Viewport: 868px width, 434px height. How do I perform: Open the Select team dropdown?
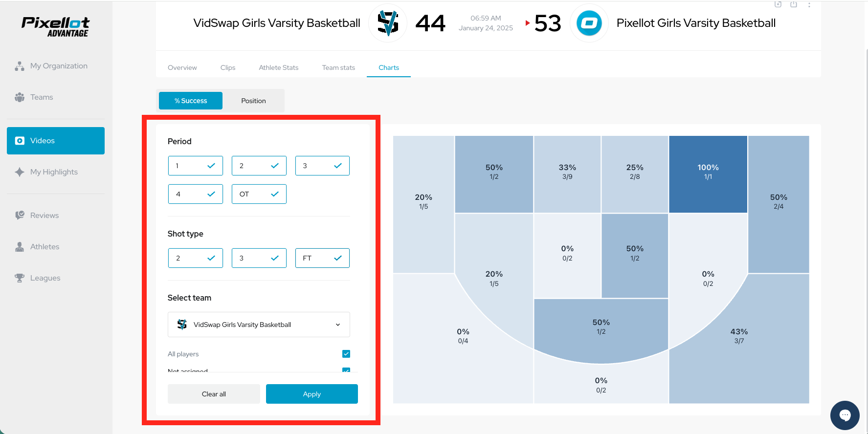tap(259, 325)
